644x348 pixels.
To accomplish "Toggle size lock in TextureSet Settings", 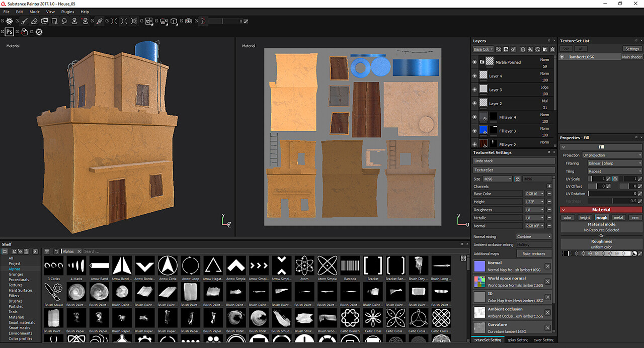I will (517, 179).
